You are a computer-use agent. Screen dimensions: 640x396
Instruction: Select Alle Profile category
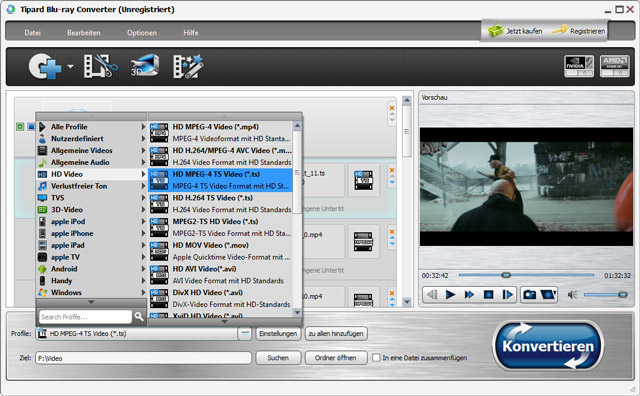91,127
